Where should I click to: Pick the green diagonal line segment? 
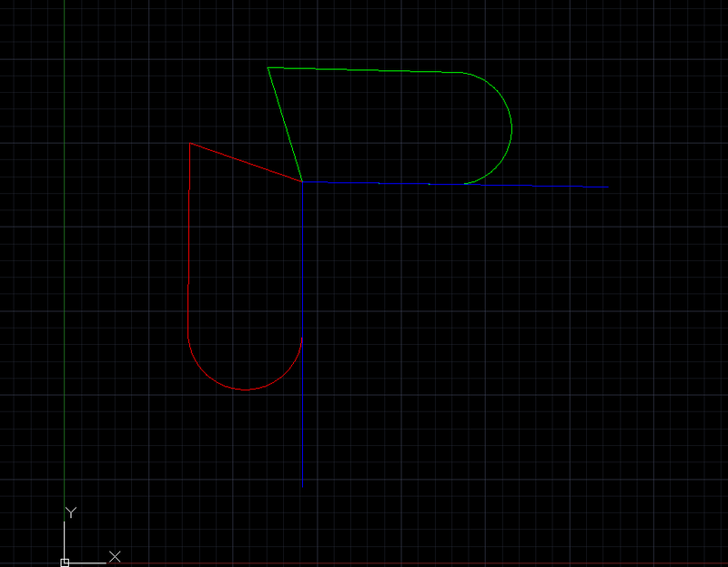(285, 125)
